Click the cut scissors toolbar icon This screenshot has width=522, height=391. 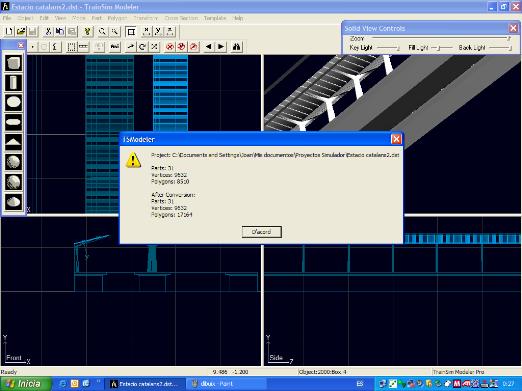[x=48, y=31]
